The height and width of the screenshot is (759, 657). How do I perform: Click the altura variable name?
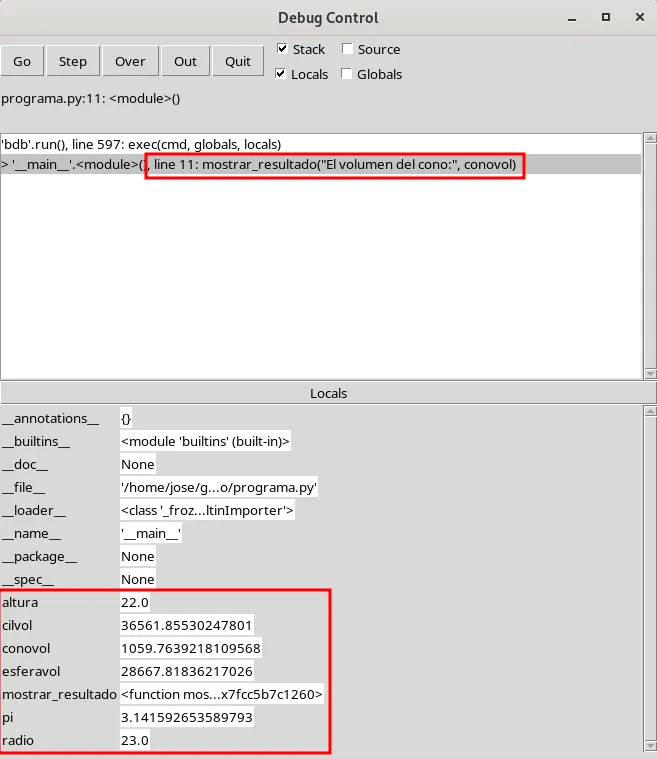pos(20,603)
